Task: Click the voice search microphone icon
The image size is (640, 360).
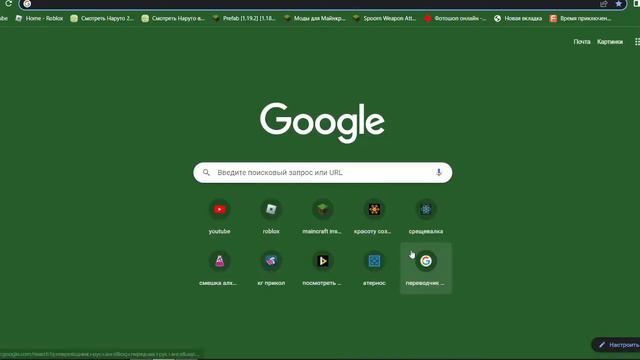Action: click(438, 172)
